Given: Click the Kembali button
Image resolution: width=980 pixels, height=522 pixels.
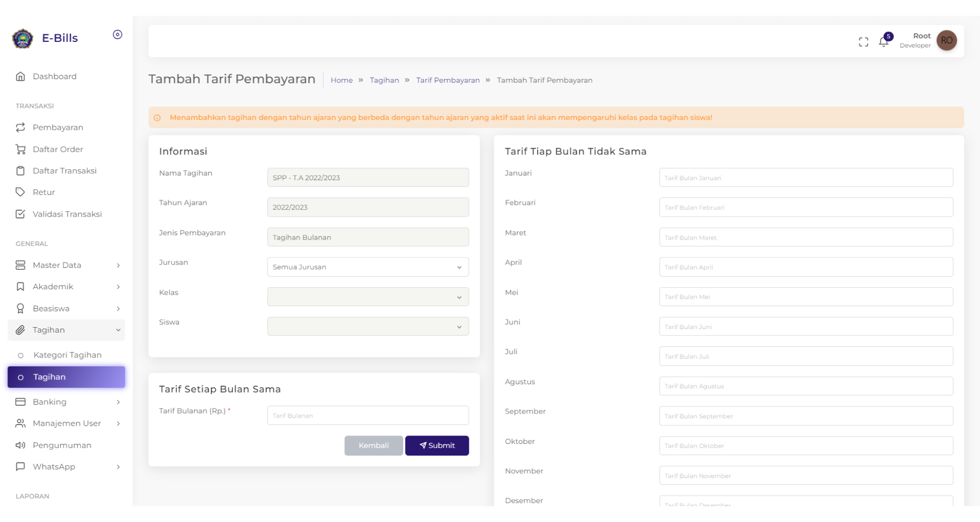Looking at the screenshot, I should pyautogui.click(x=374, y=445).
